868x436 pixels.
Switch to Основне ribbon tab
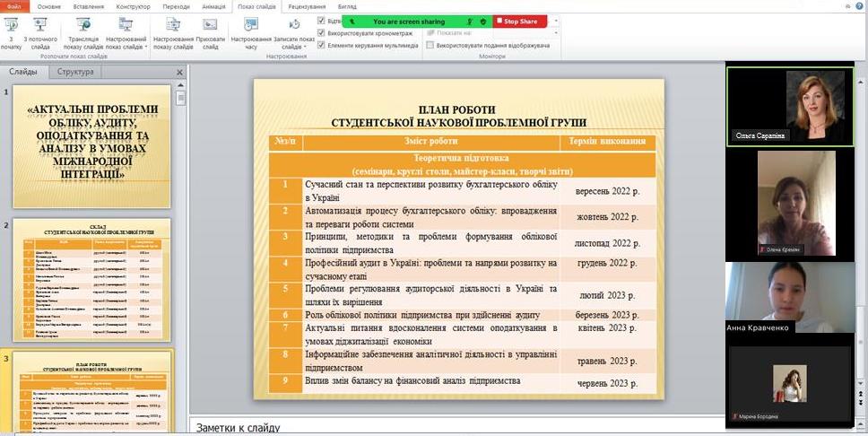coord(49,6)
